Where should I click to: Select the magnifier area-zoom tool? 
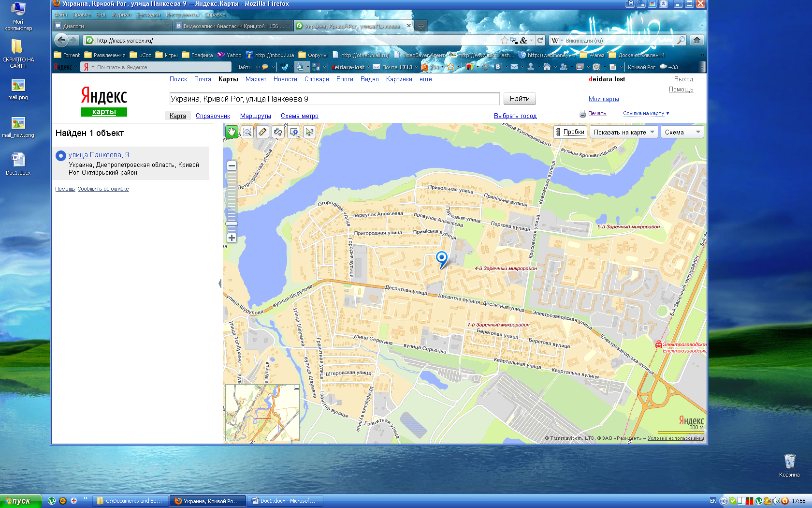point(247,132)
